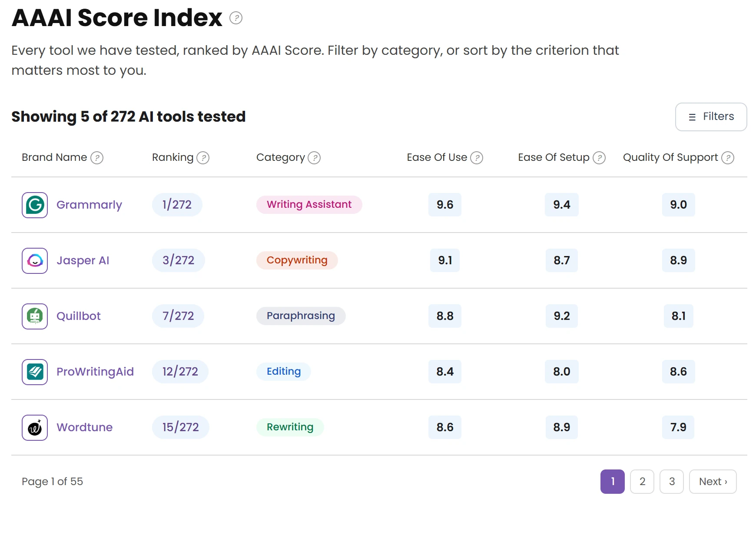Open the Jasper AI brand link
The width and height of the screenshot is (756, 539).
(83, 260)
